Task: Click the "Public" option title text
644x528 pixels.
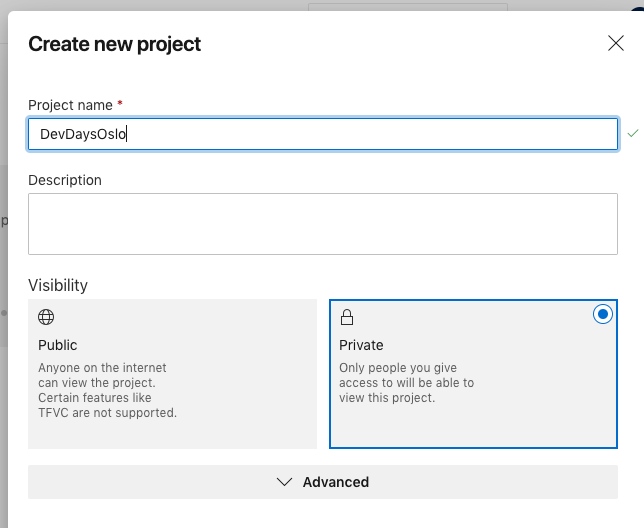Action: pos(58,345)
